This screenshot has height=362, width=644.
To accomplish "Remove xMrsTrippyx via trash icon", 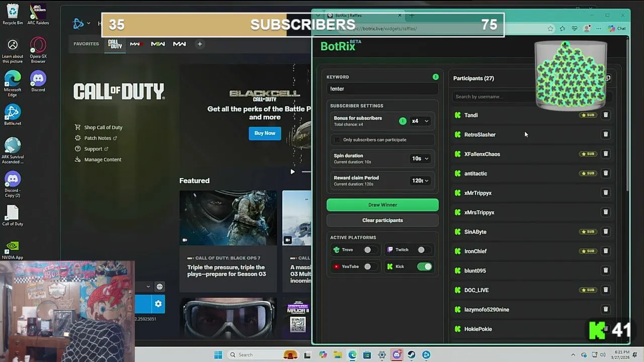I will [606, 212].
